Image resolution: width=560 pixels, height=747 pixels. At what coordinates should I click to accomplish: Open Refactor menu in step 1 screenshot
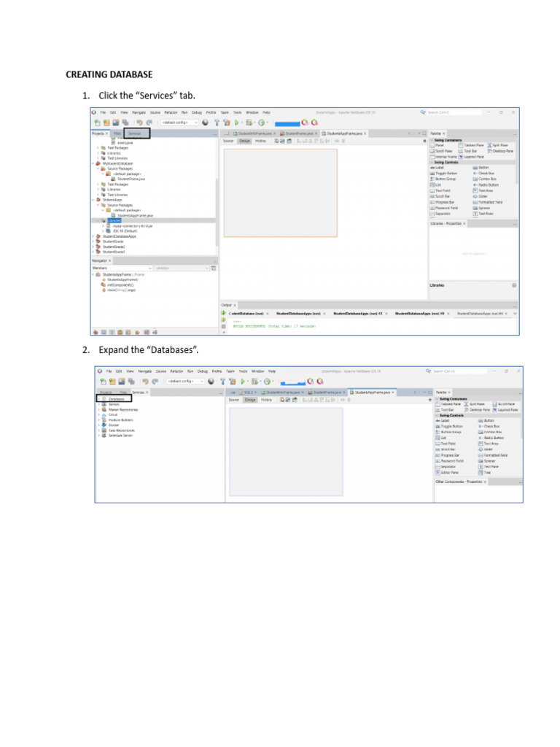point(171,113)
